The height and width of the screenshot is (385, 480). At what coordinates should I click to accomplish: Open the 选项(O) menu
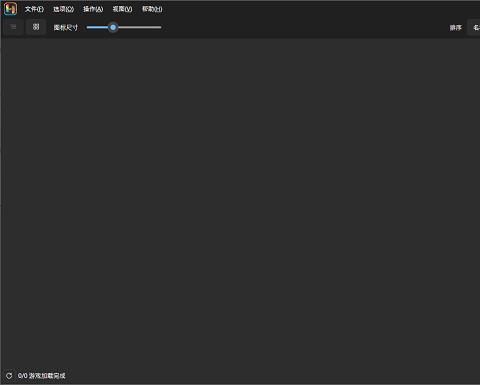pos(63,9)
